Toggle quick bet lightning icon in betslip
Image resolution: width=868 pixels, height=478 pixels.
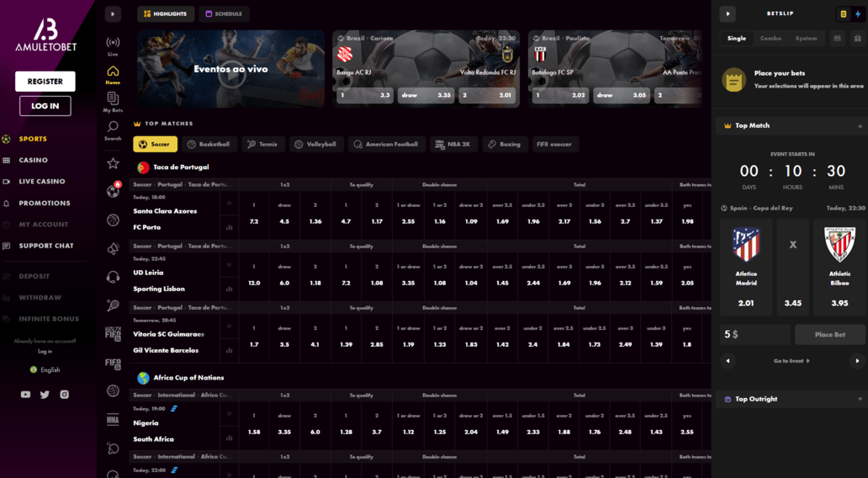[857, 13]
